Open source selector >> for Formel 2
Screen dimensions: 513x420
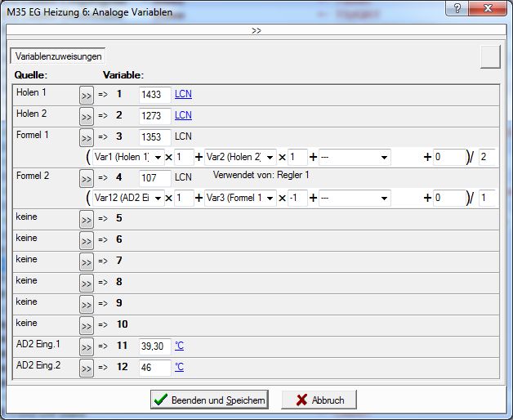coord(87,177)
